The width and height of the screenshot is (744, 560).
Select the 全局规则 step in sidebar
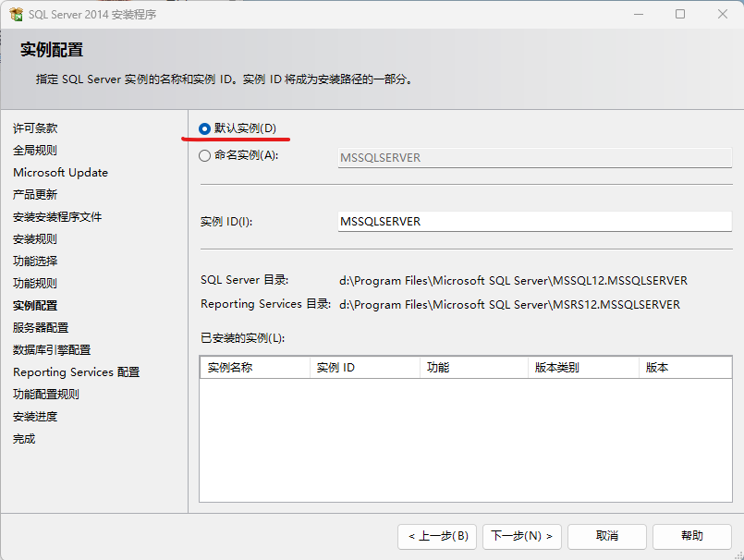click(35, 151)
